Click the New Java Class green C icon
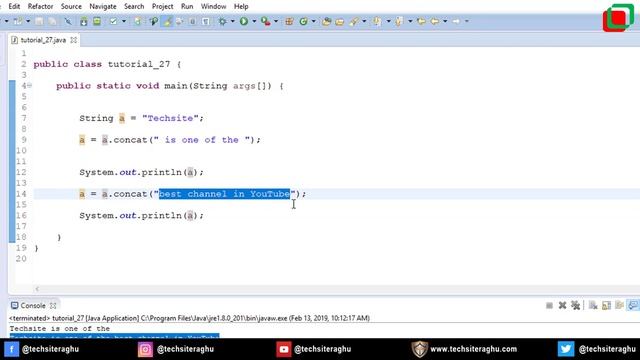 pos(303,21)
